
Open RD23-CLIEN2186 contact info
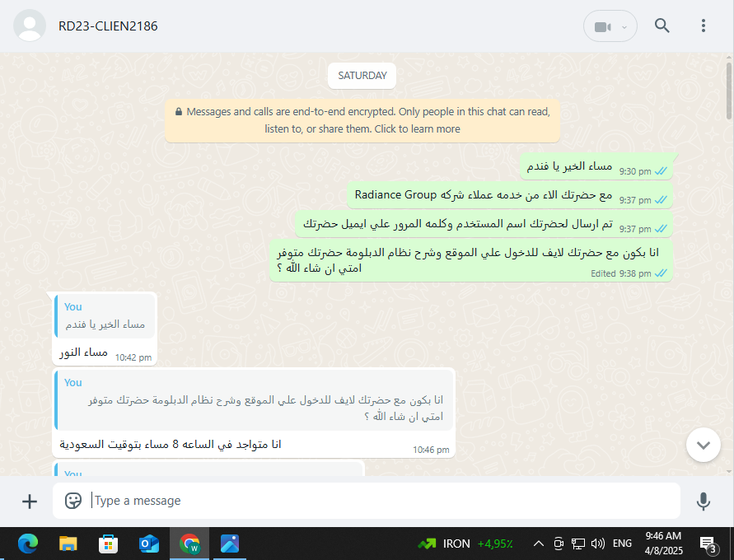tap(108, 26)
